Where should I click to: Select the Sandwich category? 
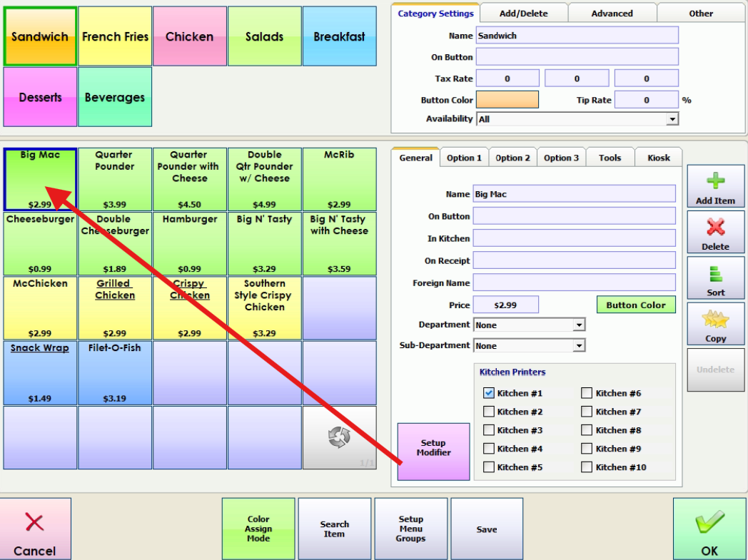(x=40, y=36)
